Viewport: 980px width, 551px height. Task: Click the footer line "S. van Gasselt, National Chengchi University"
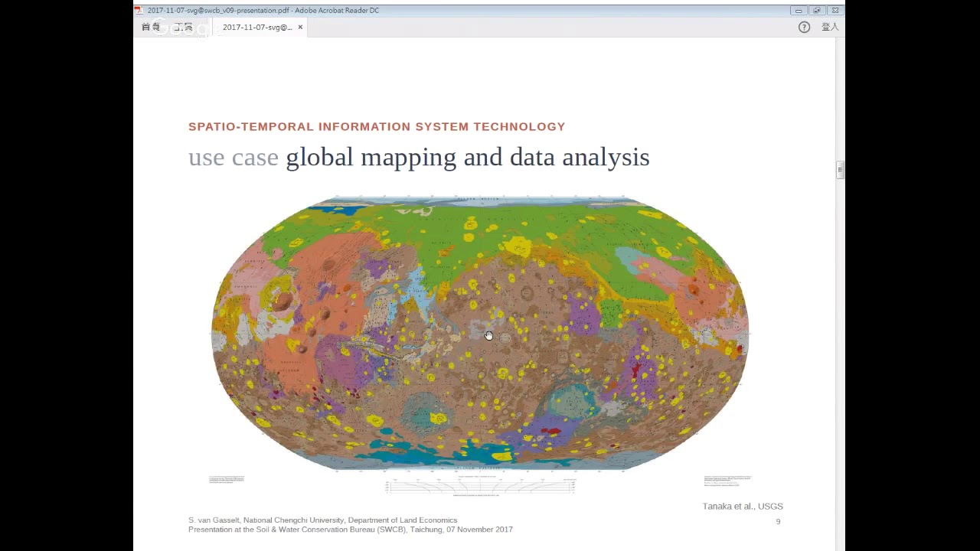(322, 520)
